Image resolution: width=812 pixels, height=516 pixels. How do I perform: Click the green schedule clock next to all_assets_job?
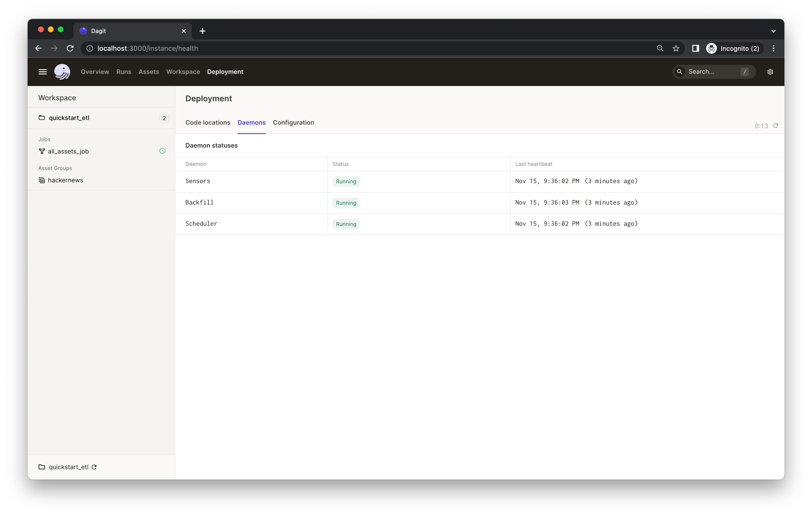click(162, 151)
